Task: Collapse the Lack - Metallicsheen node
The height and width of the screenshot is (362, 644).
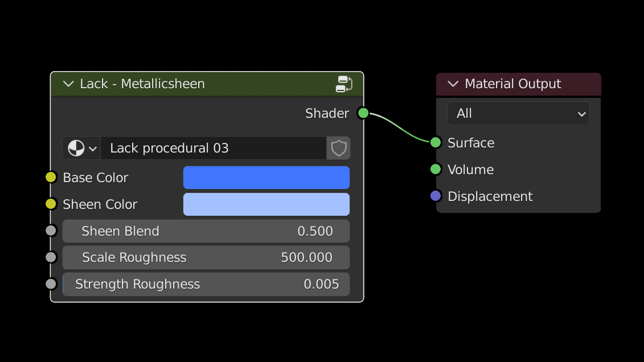Action: click(68, 84)
